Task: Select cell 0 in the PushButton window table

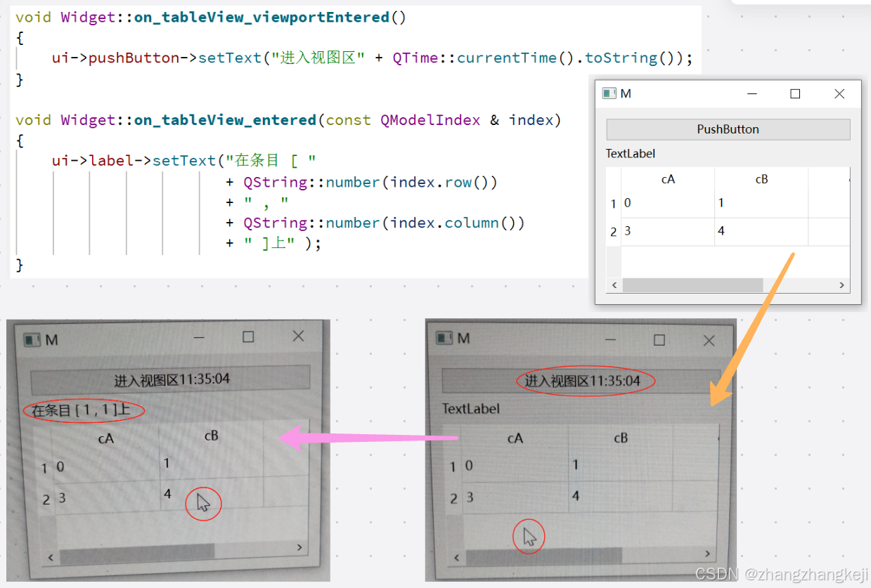Action: coord(668,204)
